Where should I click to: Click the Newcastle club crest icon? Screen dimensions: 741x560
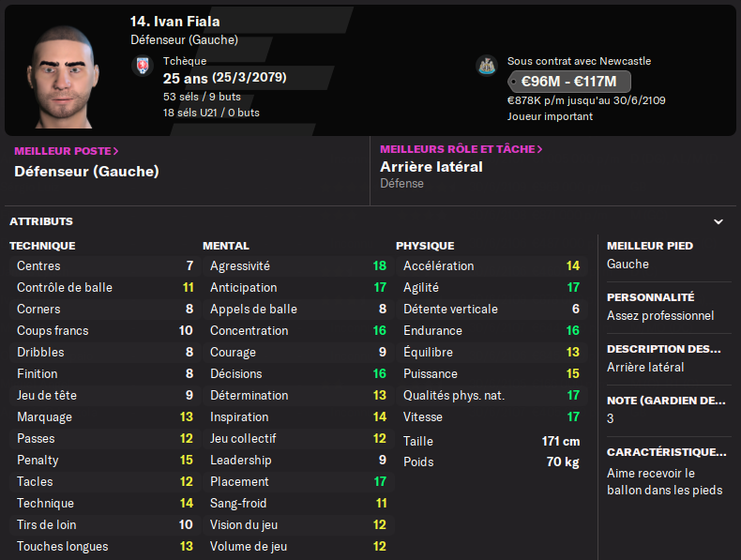click(x=486, y=66)
